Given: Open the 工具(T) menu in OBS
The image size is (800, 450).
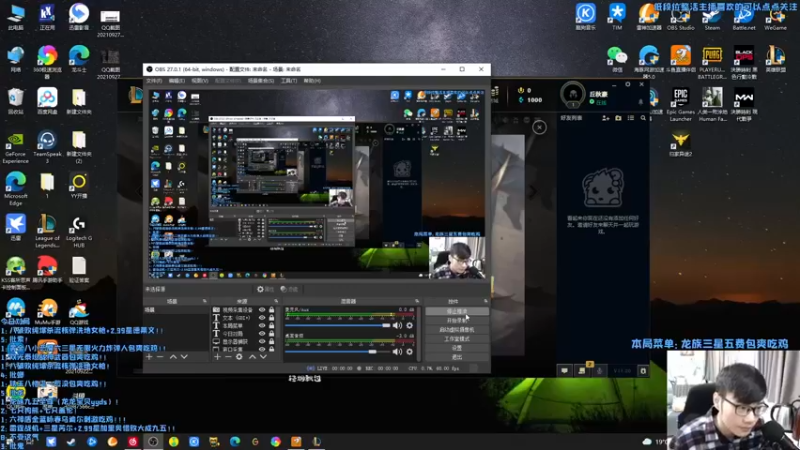Looking at the screenshot, I should (289, 81).
